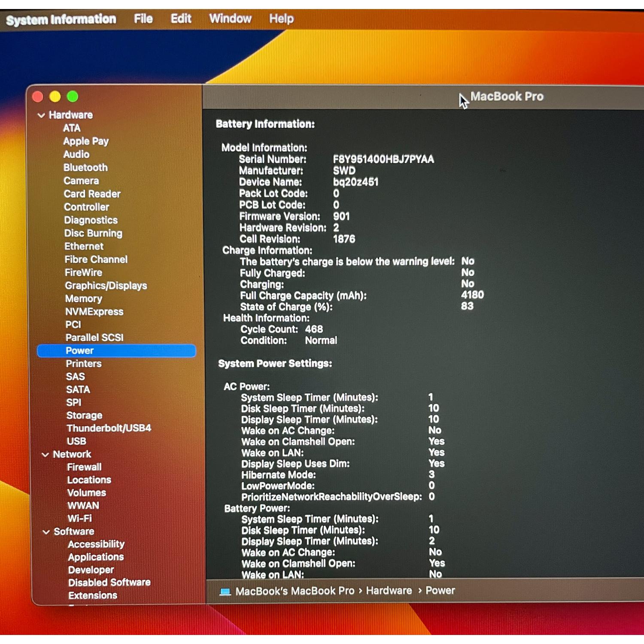The height and width of the screenshot is (644, 644).
Task: Select Diagnostics in the sidebar
Action: click(91, 221)
